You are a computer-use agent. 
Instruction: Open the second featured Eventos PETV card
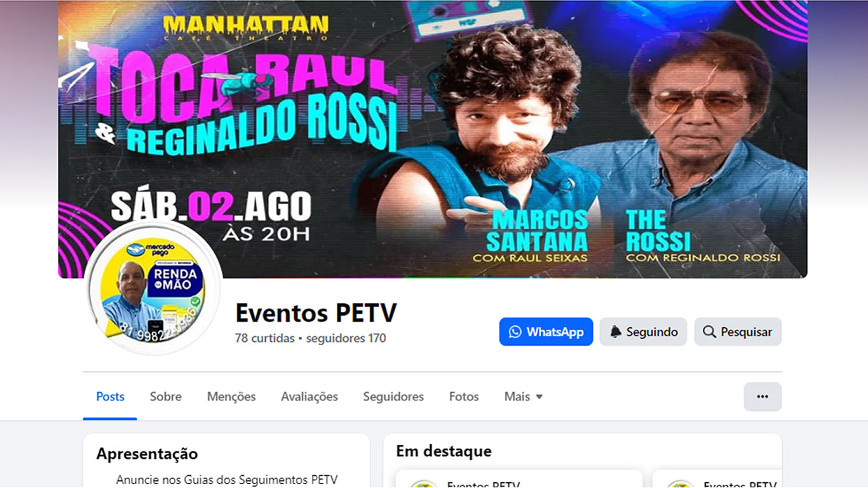(x=717, y=479)
